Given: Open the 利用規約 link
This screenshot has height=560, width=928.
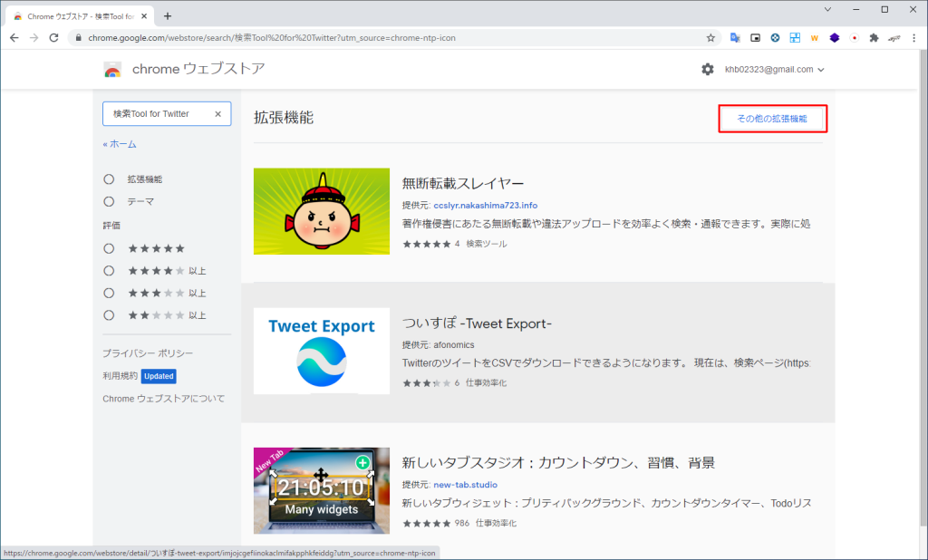Looking at the screenshot, I should pos(120,375).
